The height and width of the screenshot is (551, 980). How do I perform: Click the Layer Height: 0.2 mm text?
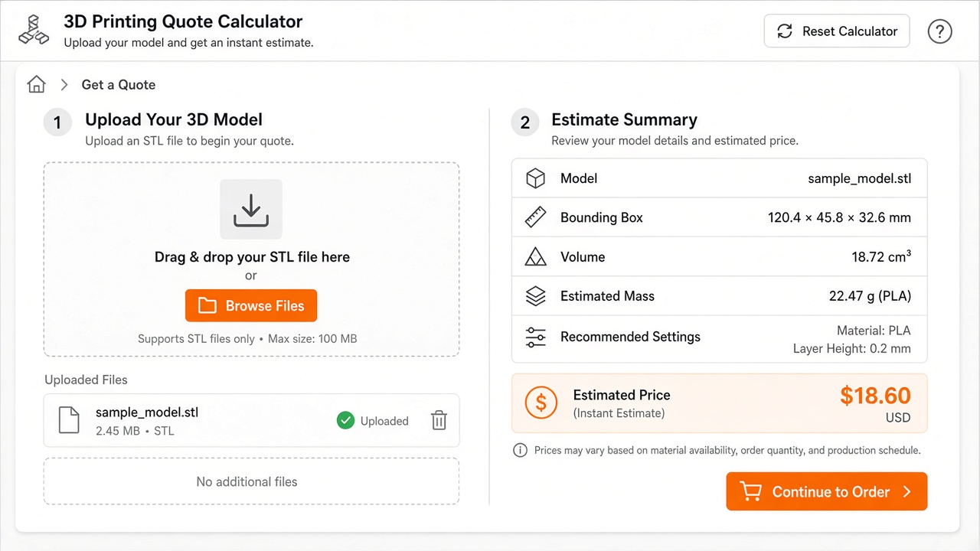pos(852,348)
